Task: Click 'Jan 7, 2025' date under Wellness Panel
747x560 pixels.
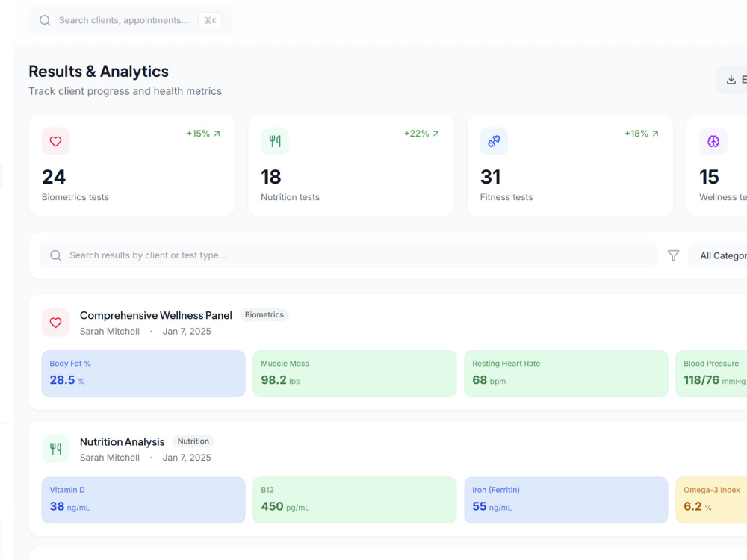Action: pos(187,332)
